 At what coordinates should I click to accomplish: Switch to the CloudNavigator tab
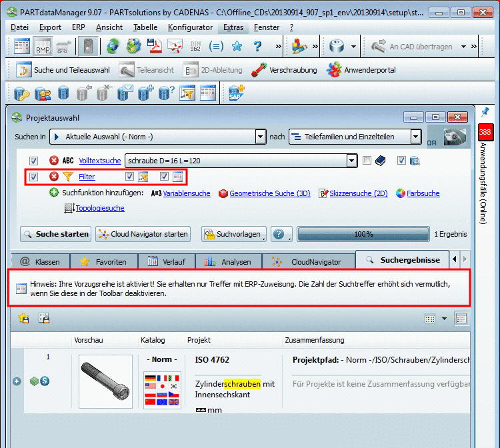pyautogui.click(x=308, y=262)
